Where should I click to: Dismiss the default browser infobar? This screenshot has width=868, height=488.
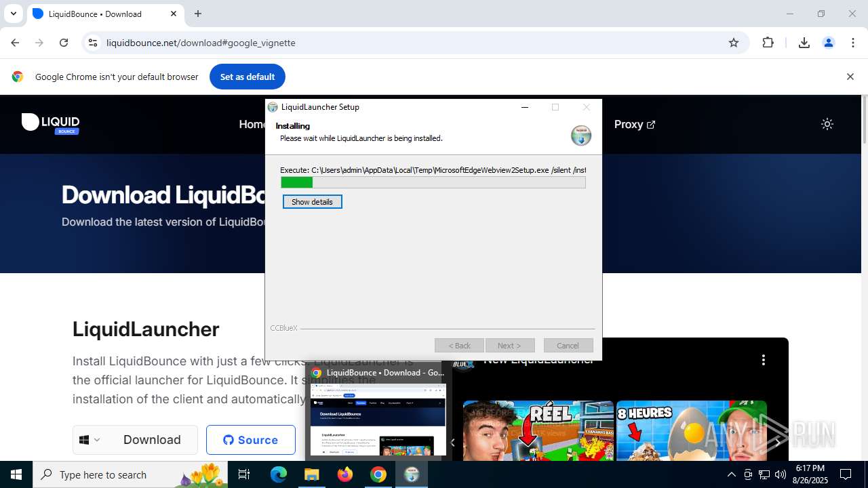850,77
